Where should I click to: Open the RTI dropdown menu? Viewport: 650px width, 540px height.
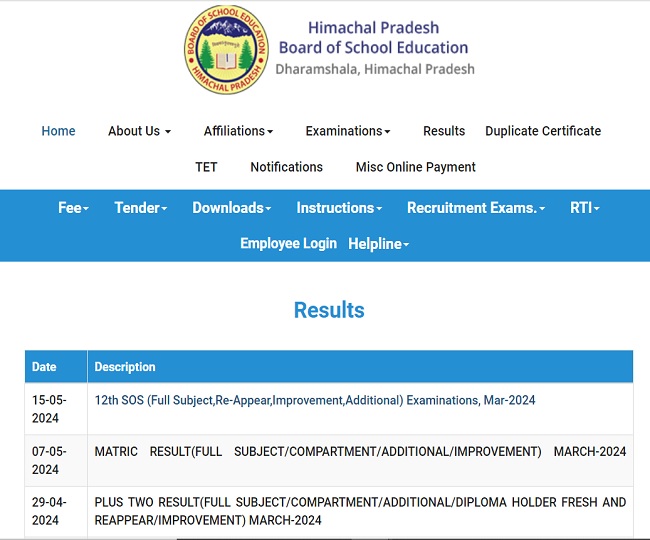584,208
